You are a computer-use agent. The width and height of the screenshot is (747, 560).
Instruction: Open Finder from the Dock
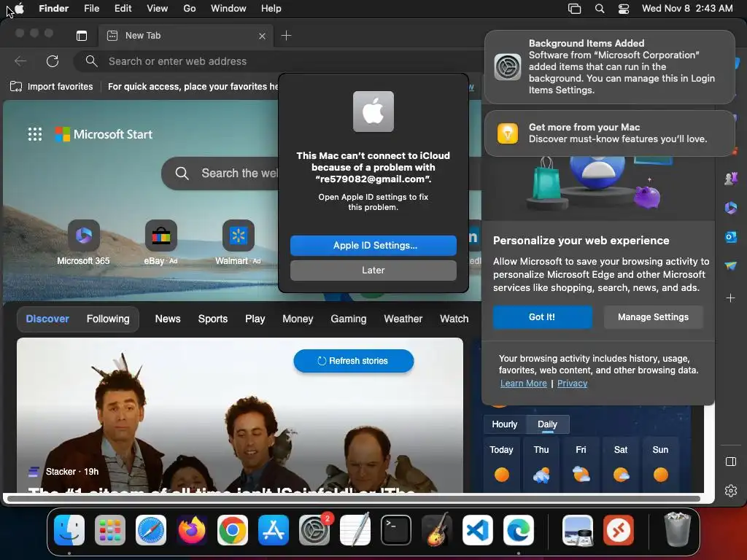69,530
